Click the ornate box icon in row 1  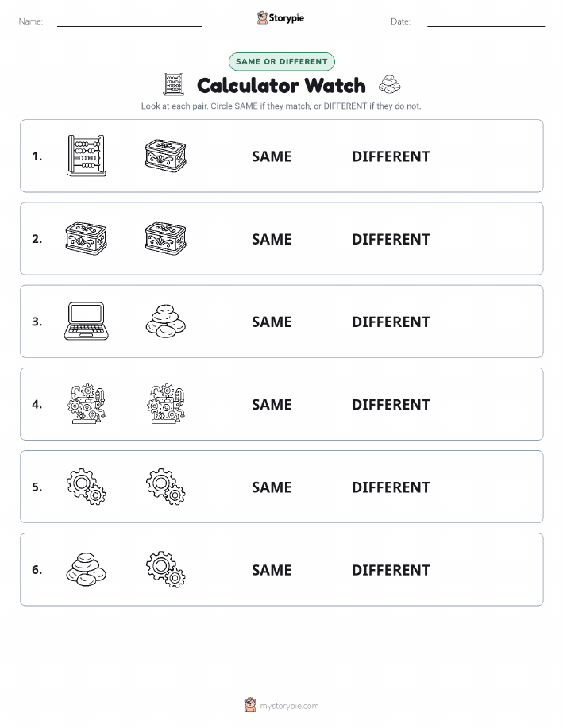click(x=166, y=156)
